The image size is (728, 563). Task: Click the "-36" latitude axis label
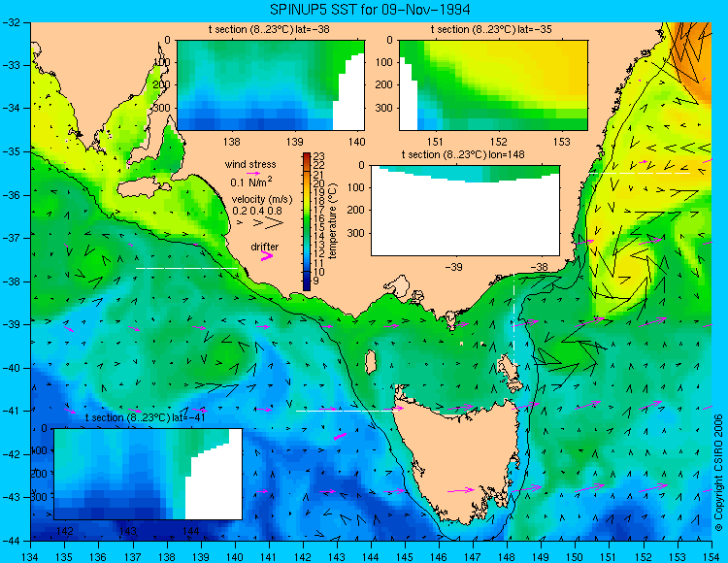pos(10,195)
